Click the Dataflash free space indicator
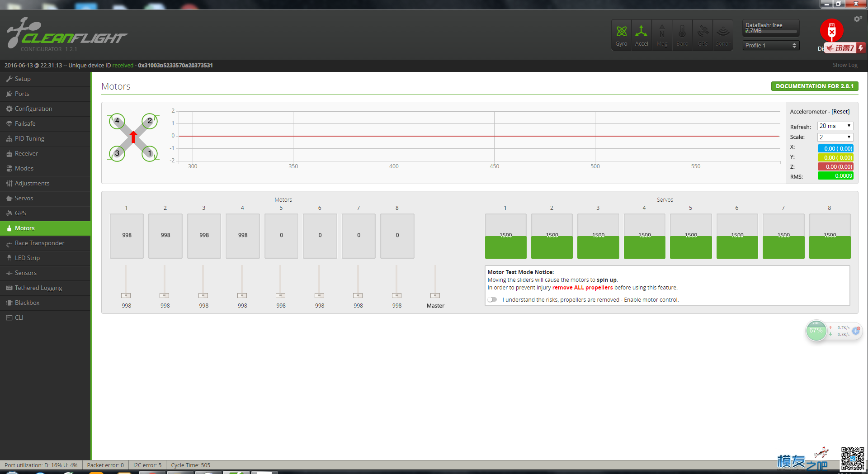The height and width of the screenshot is (474, 868). [x=771, y=28]
